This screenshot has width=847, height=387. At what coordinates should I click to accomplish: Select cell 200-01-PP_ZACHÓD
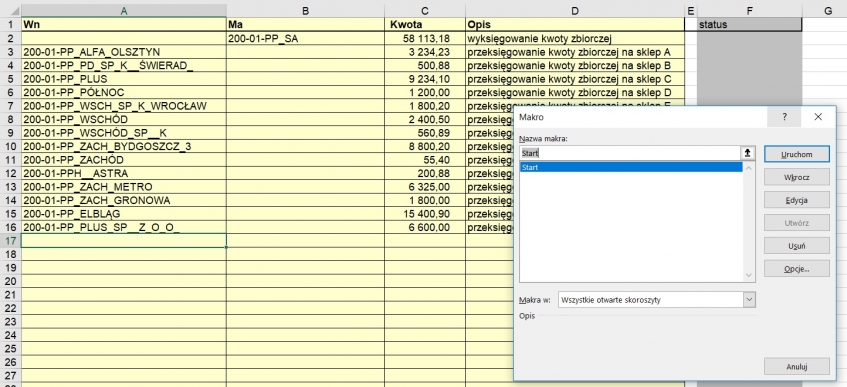124,160
